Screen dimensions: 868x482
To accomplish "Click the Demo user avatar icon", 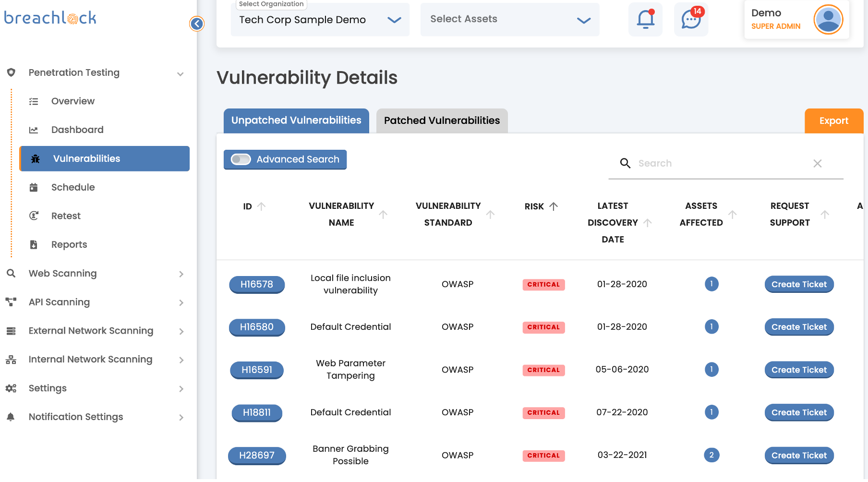I will 828,20.
